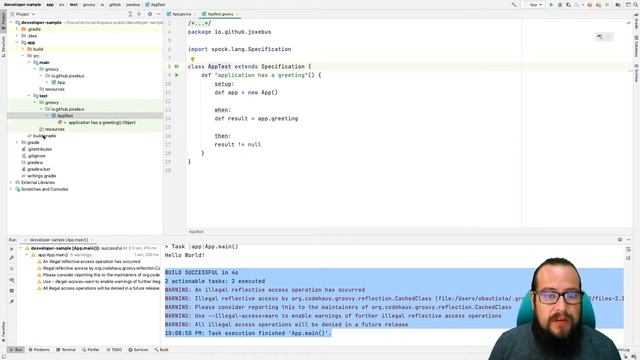This screenshot has width=640, height=360.
Task: Show intention actions via yellow lightbulb
Action: coord(193,59)
